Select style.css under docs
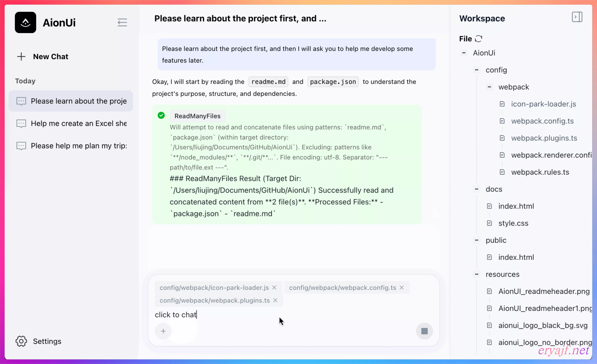The width and height of the screenshot is (597, 364). (513, 223)
